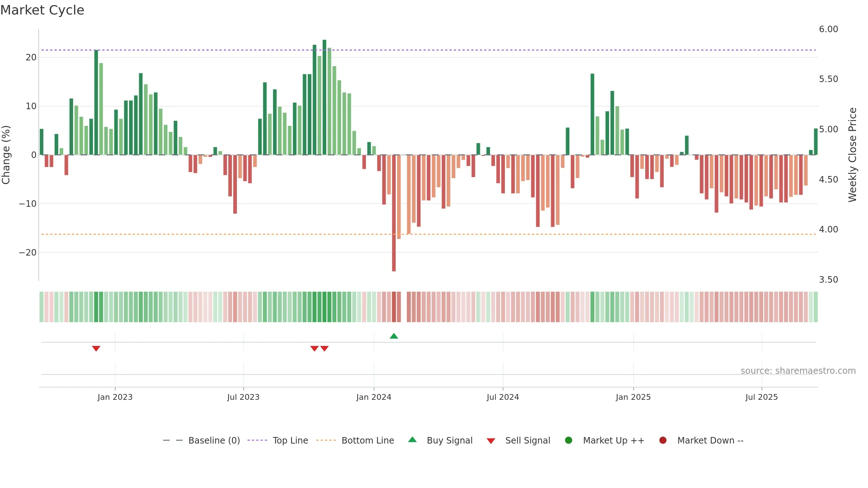Toggle the Bottom Line legend entry

point(355,440)
